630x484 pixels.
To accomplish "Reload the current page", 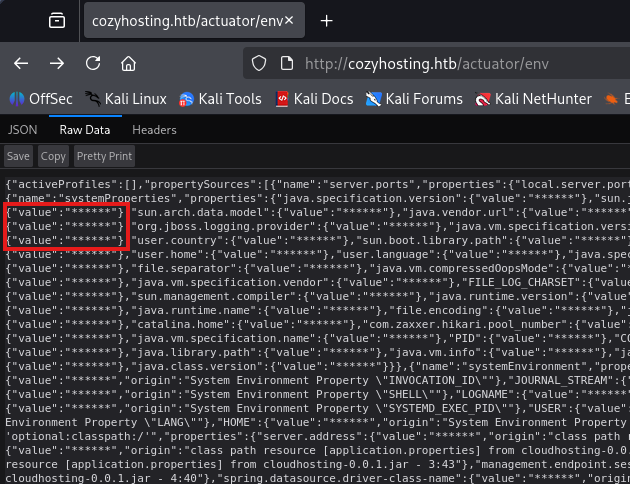I will coord(93,63).
